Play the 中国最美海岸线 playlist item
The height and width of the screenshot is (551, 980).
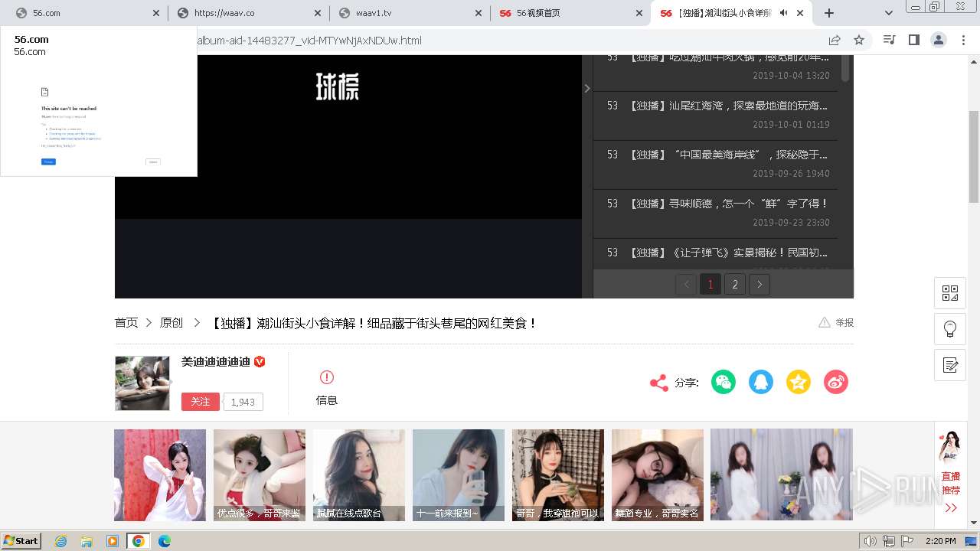pos(715,164)
